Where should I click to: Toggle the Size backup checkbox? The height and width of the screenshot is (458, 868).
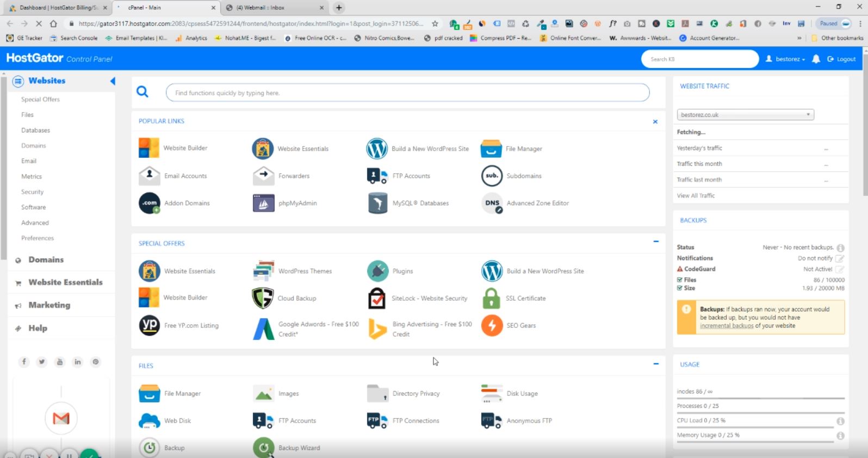(680, 288)
